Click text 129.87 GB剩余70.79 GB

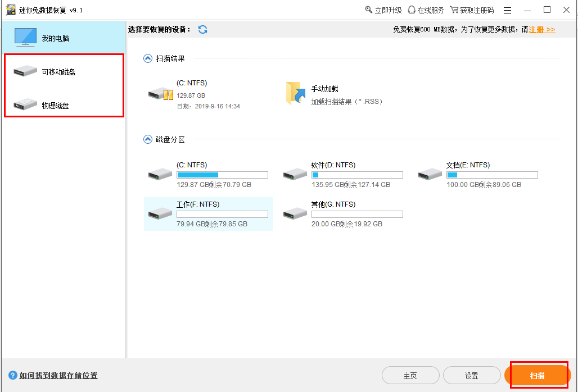[x=214, y=185]
